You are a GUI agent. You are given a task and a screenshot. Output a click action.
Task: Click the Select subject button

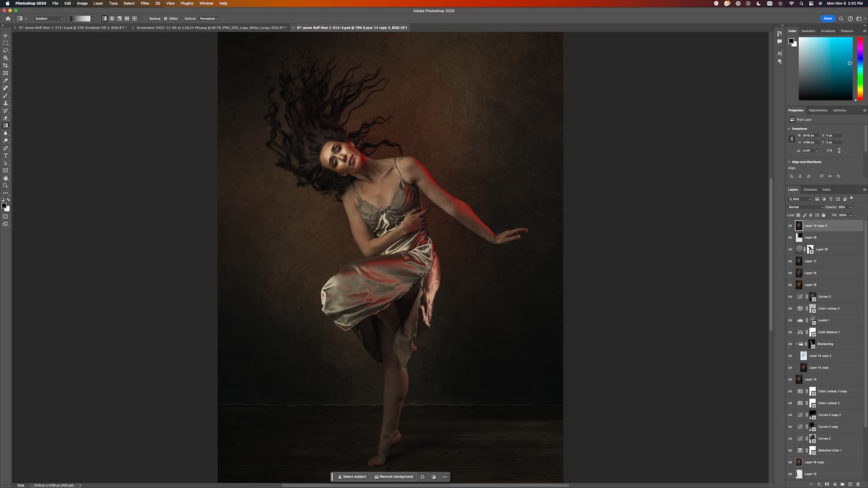click(x=352, y=477)
